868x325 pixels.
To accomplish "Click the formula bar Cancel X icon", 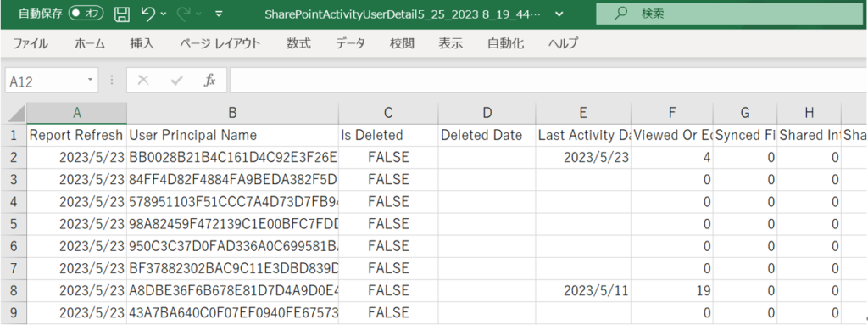I will click(143, 81).
